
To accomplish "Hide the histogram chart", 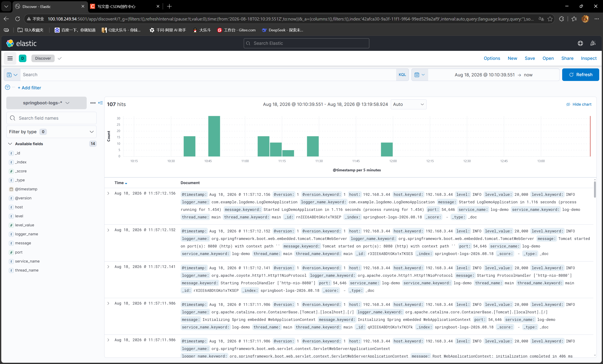I will (x=579, y=104).
